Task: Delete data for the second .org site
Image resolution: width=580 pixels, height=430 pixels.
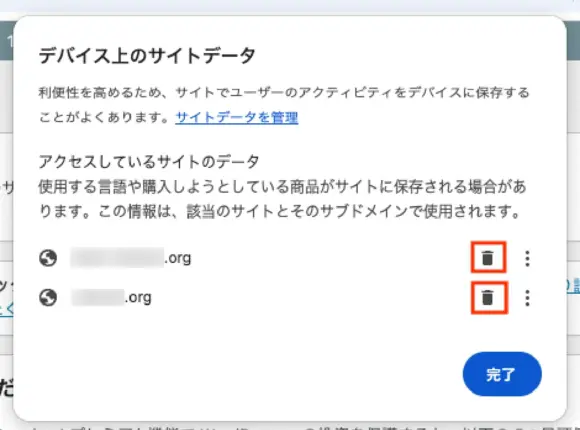Action: [x=488, y=297]
